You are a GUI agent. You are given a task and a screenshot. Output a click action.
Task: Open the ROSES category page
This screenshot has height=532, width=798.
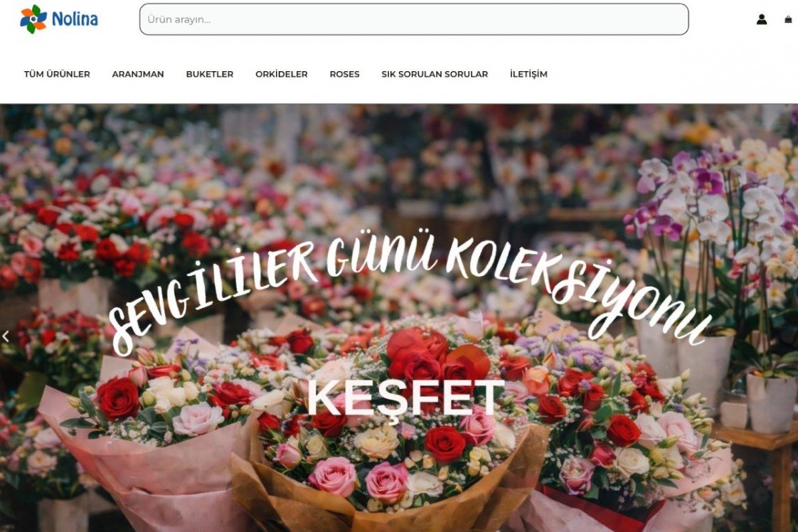pos(344,74)
